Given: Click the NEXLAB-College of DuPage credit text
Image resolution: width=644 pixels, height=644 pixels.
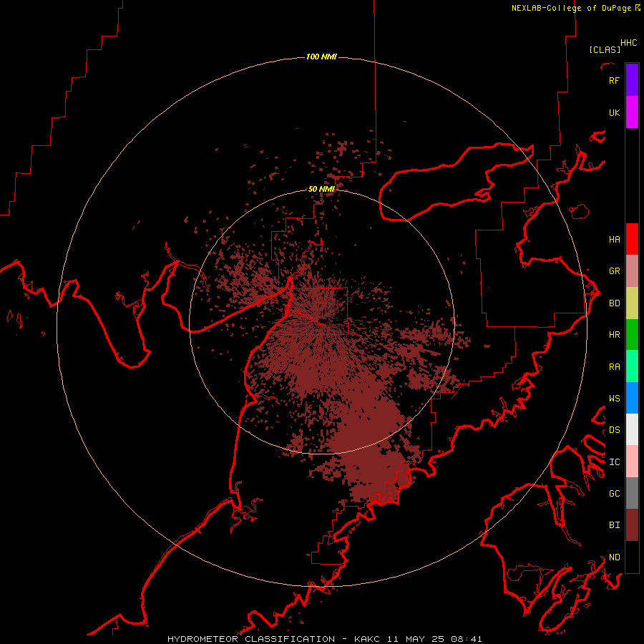Looking at the screenshot, I should pos(571,8).
